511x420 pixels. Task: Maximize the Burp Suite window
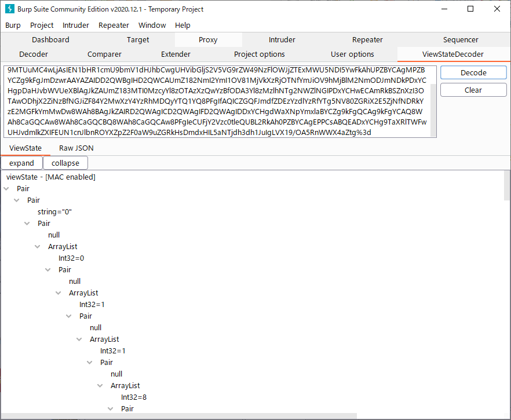click(x=470, y=9)
